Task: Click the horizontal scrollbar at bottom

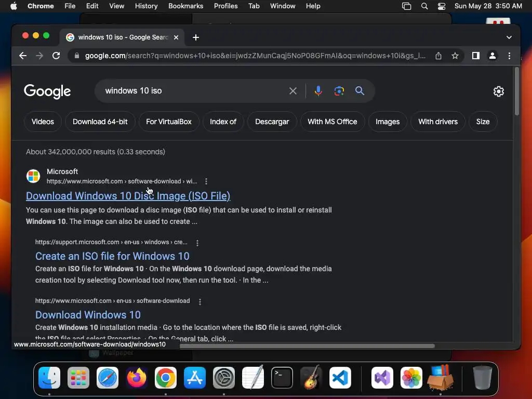Action: [x=307, y=346]
